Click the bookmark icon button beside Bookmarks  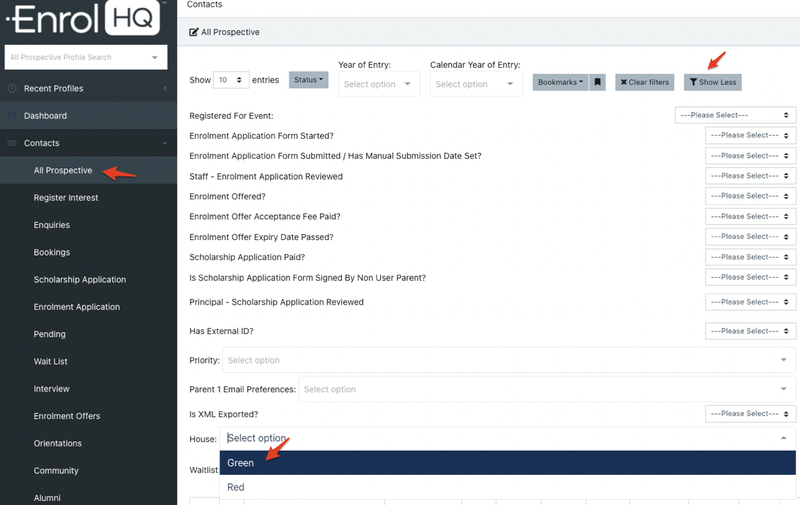[598, 82]
